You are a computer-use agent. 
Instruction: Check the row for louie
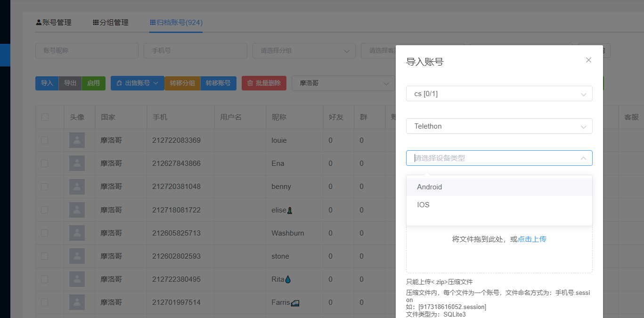[44, 140]
